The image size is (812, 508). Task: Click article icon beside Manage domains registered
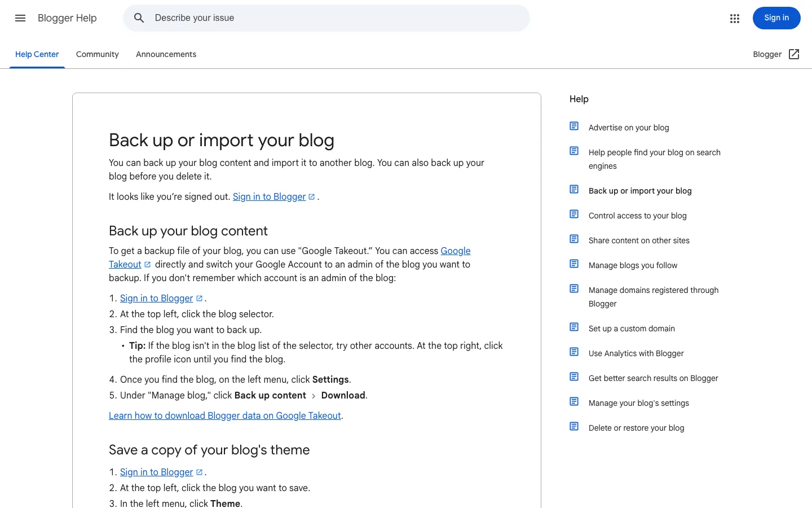(574, 289)
